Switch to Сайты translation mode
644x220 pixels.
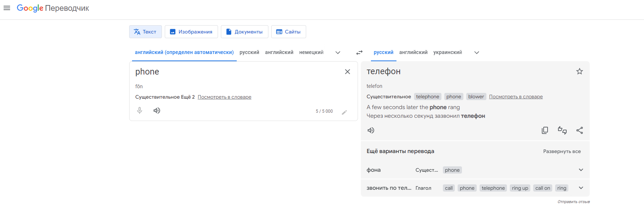coord(289,32)
